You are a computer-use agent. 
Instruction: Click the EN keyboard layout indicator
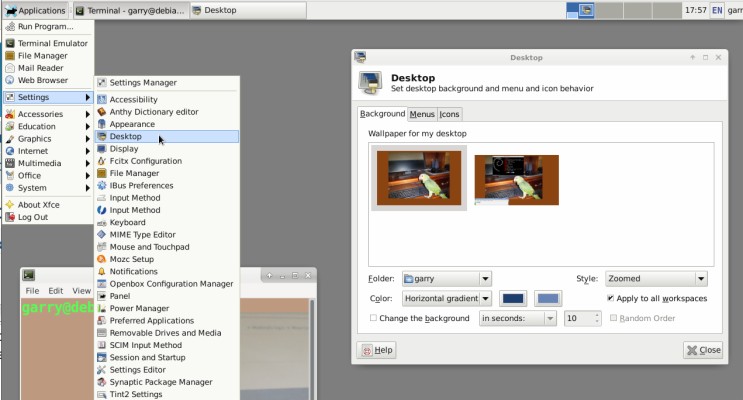point(717,10)
